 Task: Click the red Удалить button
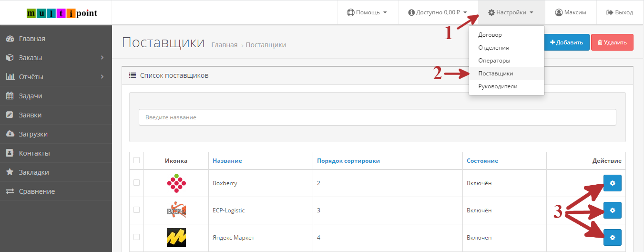tap(612, 42)
